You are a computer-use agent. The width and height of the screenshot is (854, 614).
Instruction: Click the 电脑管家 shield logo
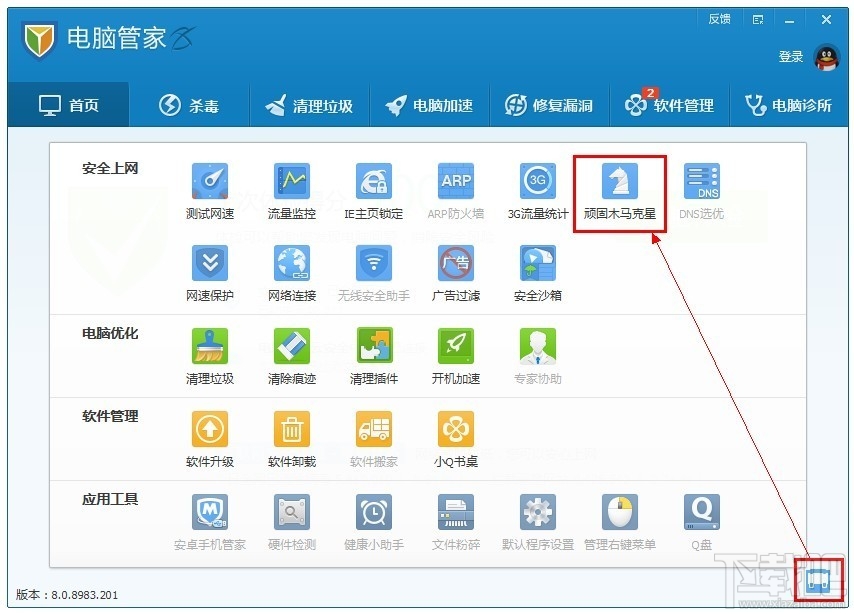point(39,39)
